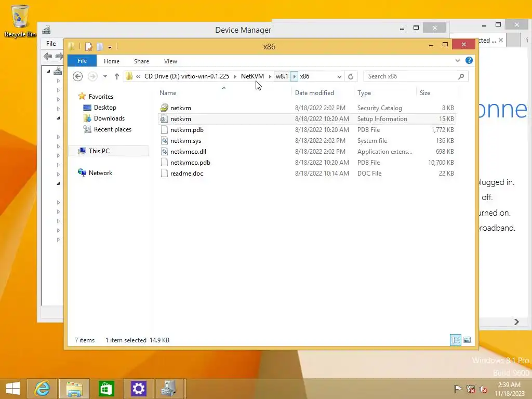Launch Internet Explorer from taskbar
The width and height of the screenshot is (532, 399).
pyautogui.click(x=42, y=388)
